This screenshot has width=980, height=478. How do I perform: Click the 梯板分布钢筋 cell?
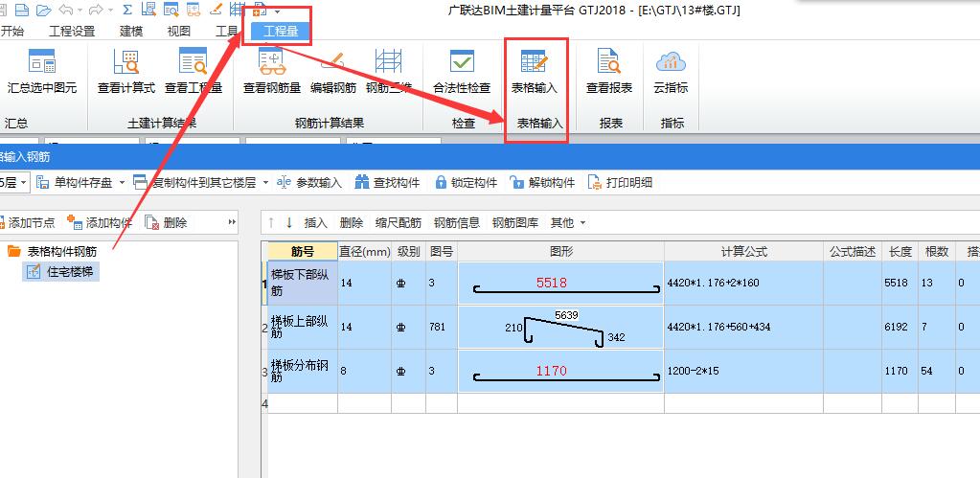point(303,371)
